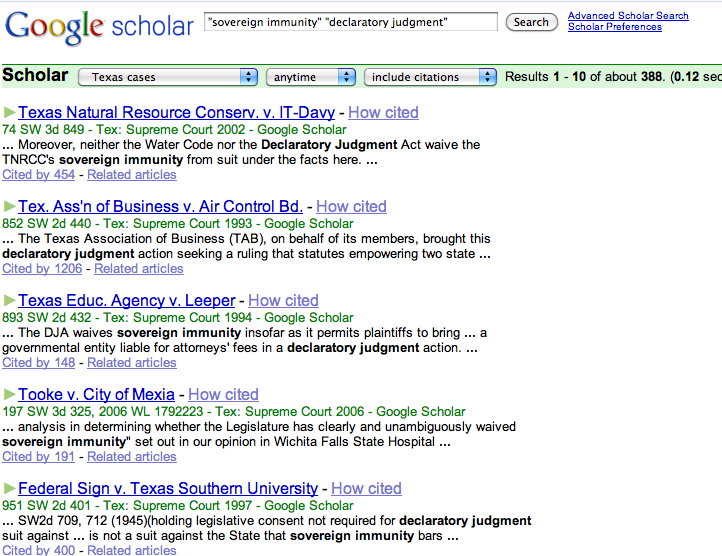Image resolution: width=722 pixels, height=556 pixels.
Task: Open Cited by 400 link
Action: tap(39, 550)
